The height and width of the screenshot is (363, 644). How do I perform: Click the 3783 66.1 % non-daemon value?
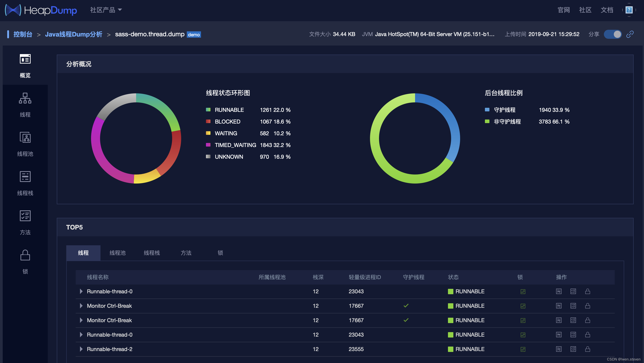click(x=554, y=121)
